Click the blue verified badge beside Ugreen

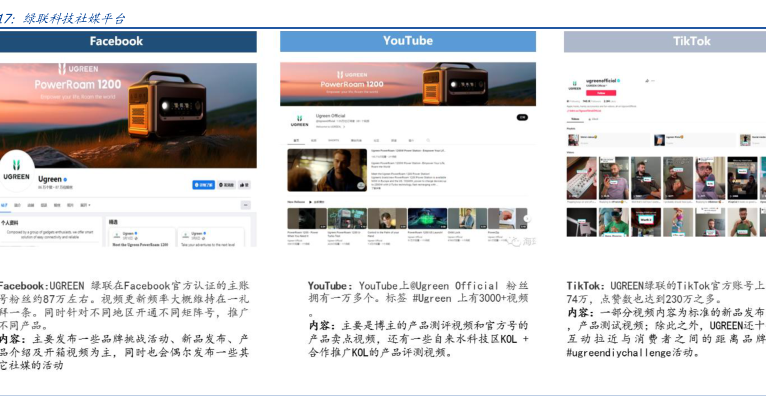tap(65, 180)
